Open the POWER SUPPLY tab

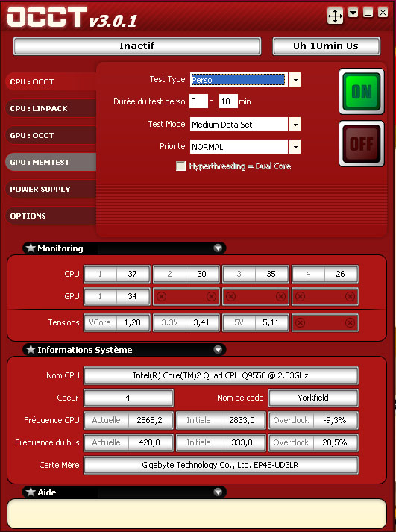tap(51, 189)
